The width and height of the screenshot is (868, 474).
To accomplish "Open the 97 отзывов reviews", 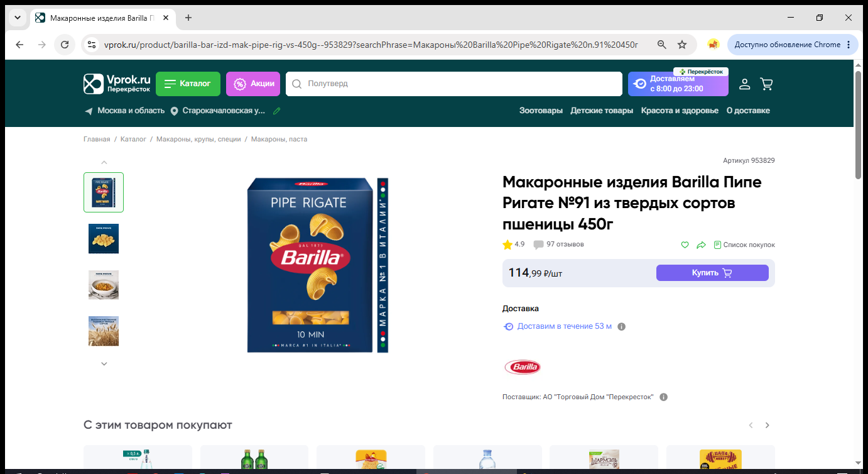I will (558, 245).
